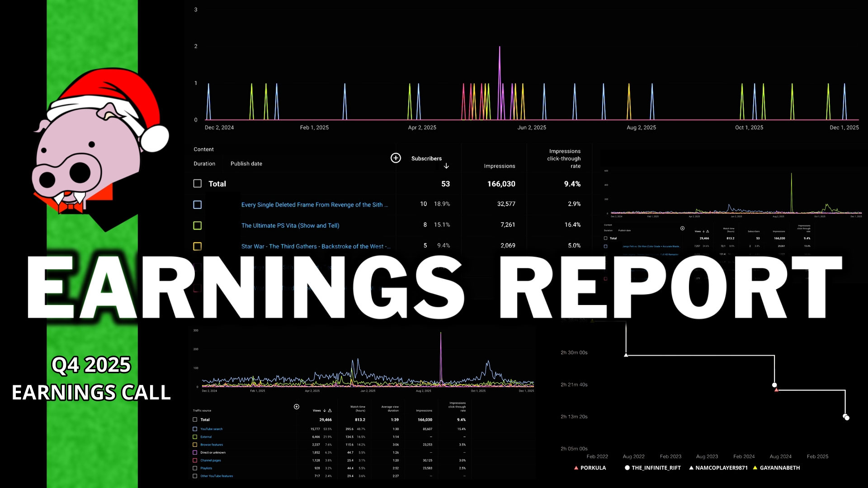
Task: Click THE_INFINITE_RIFT white circle legend marker
Action: 627,468
